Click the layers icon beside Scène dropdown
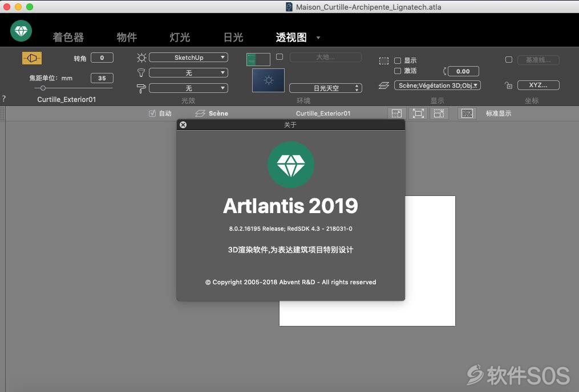Screen dimensions: 579x392 (384, 85)
